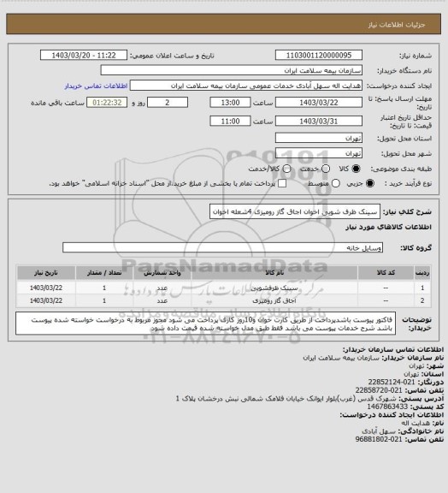Click the اطلاعات ایجاد کننده درخواست heading
Image resolution: width=448 pixels, height=493 pixels.
(x=392, y=415)
